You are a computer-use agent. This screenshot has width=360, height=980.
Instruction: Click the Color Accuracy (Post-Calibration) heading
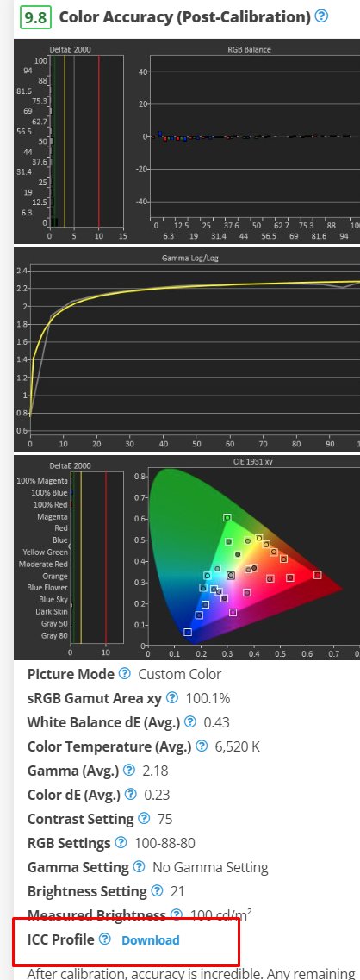(x=185, y=17)
